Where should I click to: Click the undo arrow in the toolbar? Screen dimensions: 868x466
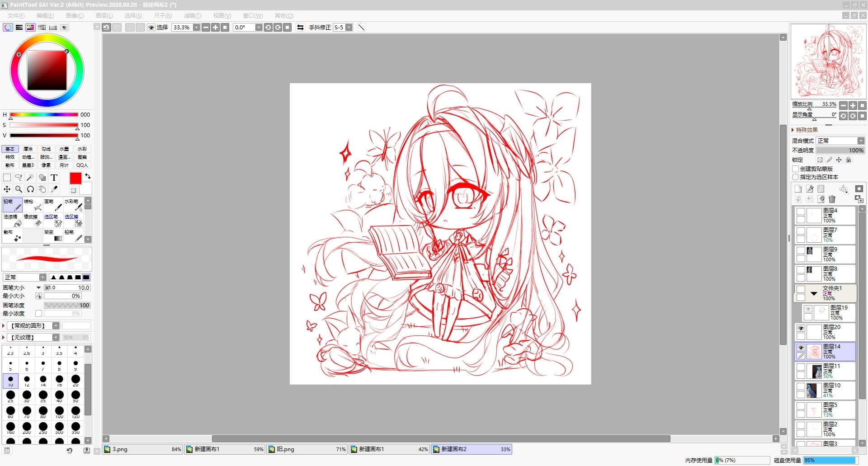pyautogui.click(x=106, y=28)
